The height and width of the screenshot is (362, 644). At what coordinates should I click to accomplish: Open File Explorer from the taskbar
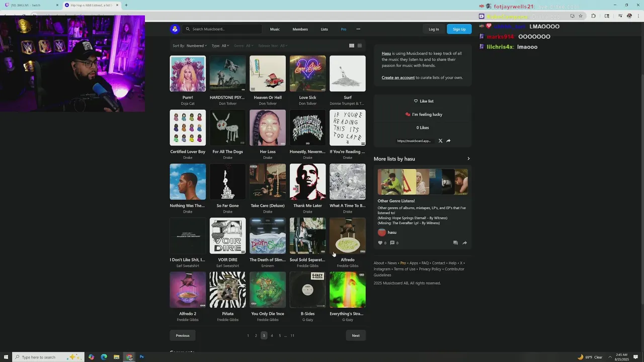(x=116, y=357)
